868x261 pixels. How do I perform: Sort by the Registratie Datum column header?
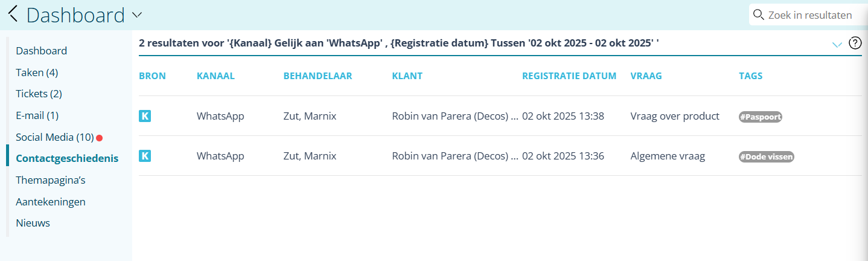point(569,76)
